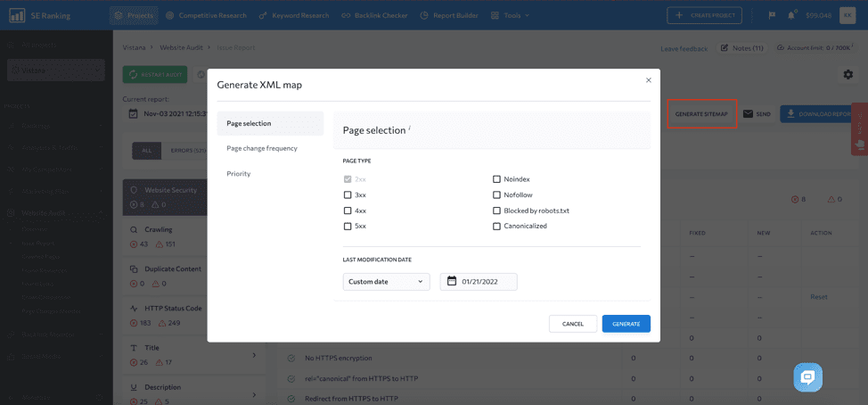
Task: Open the notifications bell icon
Action: pyautogui.click(x=791, y=15)
